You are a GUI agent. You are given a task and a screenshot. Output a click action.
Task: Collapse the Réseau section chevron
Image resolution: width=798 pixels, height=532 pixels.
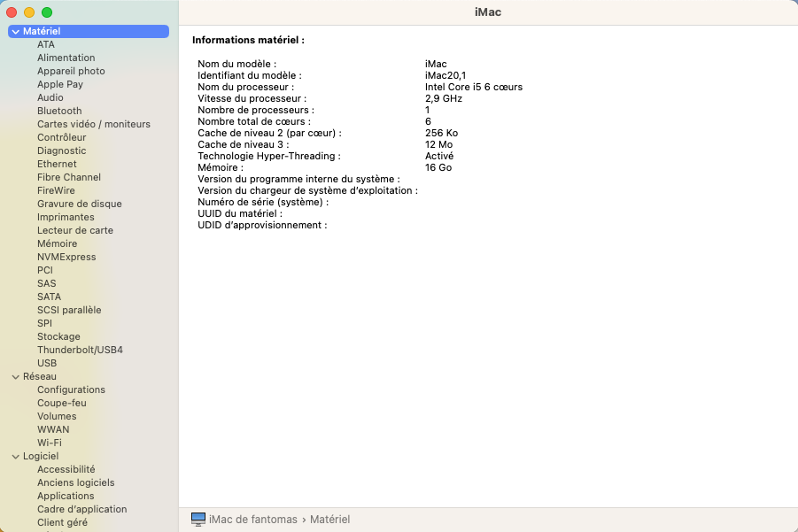coord(16,377)
